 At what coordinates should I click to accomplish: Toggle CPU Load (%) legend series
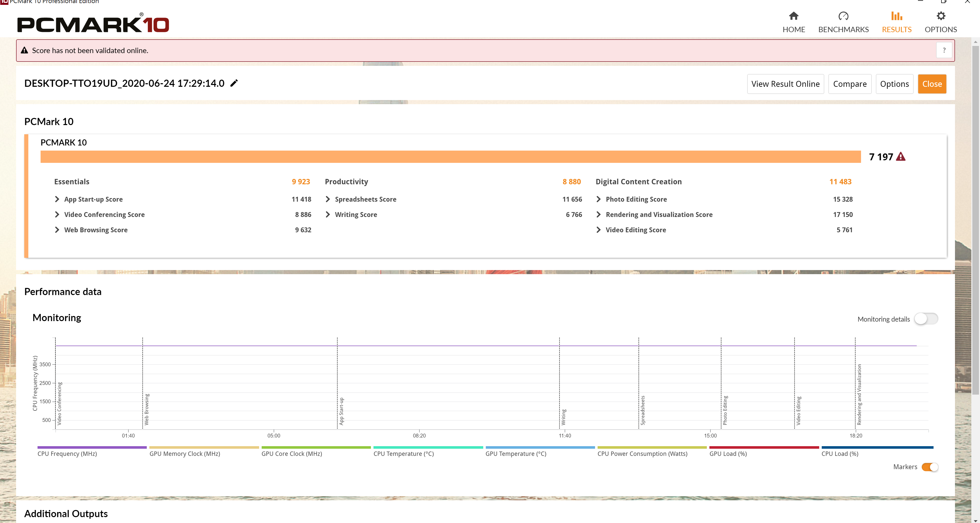pyautogui.click(x=877, y=452)
